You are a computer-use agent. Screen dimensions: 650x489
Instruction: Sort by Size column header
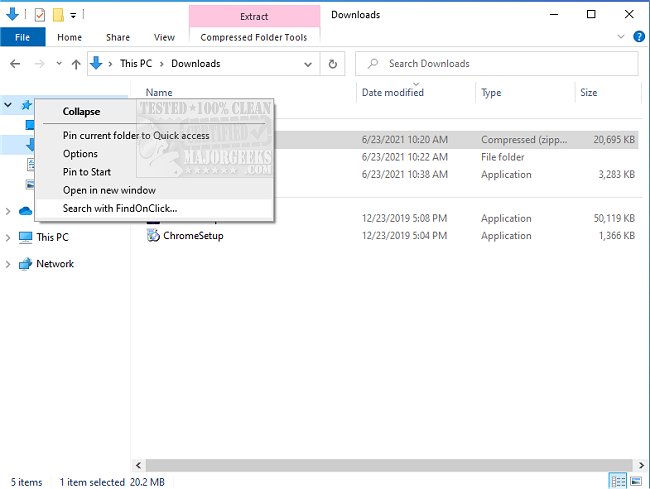(589, 92)
